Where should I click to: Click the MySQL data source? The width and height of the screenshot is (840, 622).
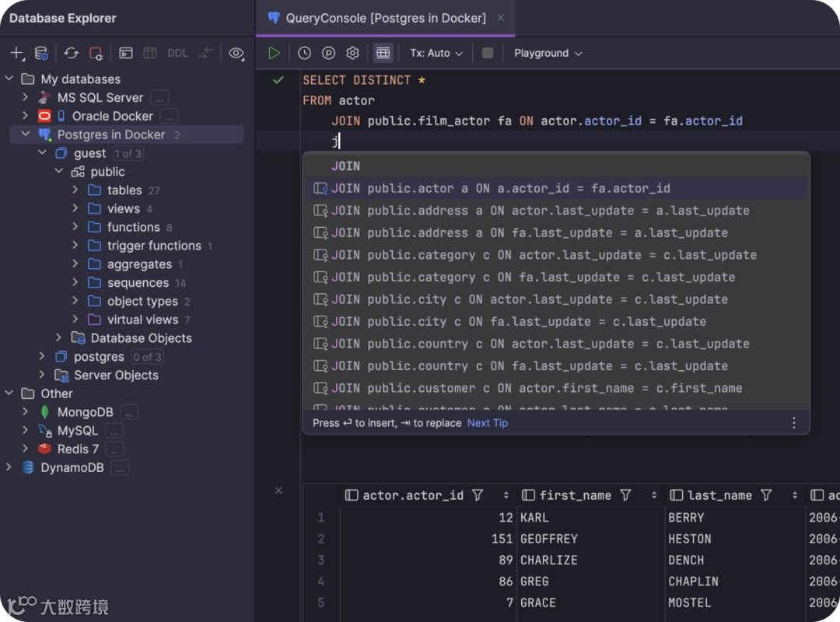(x=77, y=431)
